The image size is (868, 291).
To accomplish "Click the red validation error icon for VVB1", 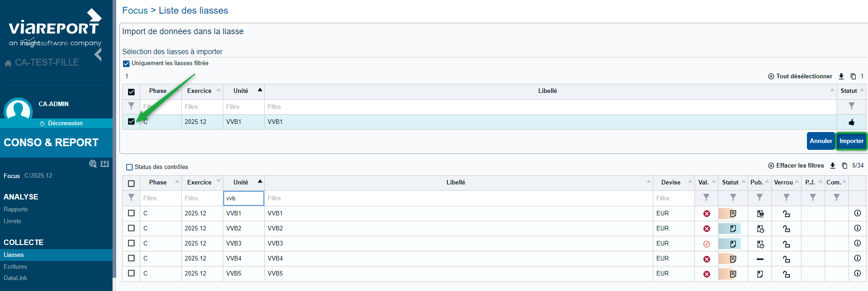I will (707, 214).
